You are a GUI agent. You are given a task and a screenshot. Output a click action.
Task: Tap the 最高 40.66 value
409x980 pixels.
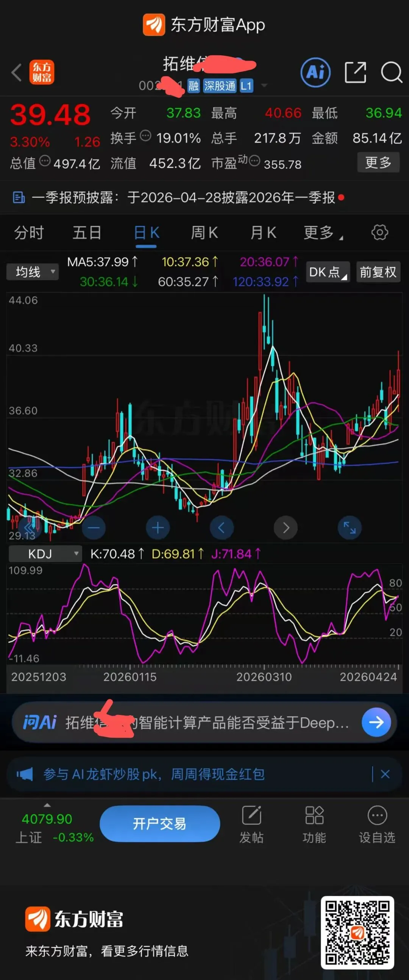pyautogui.click(x=283, y=113)
